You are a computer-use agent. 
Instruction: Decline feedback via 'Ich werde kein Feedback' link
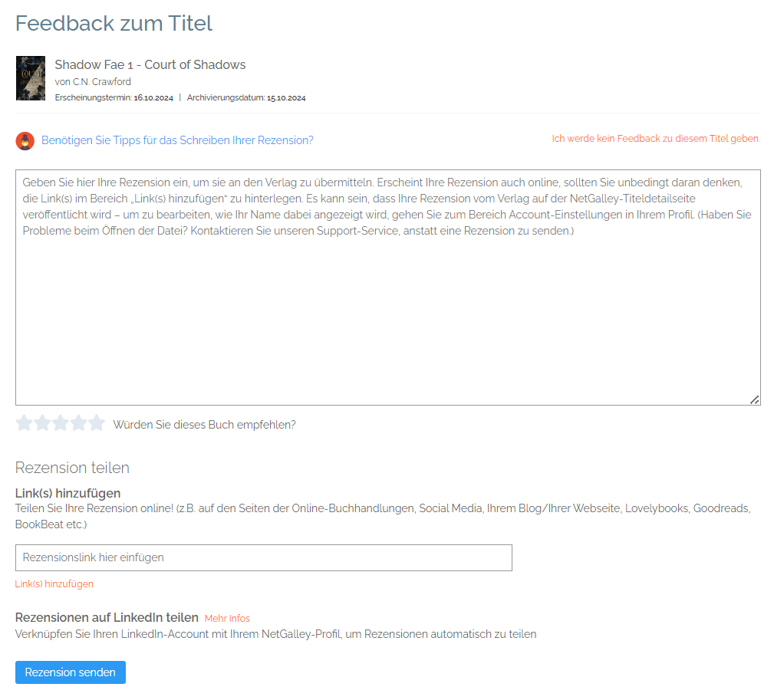coord(656,139)
